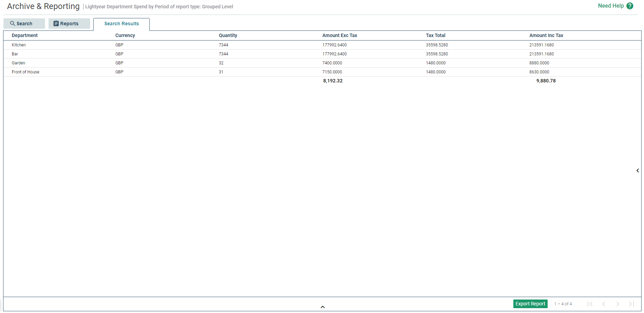Click the Need Help link
This screenshot has width=644, height=313.
611,6
